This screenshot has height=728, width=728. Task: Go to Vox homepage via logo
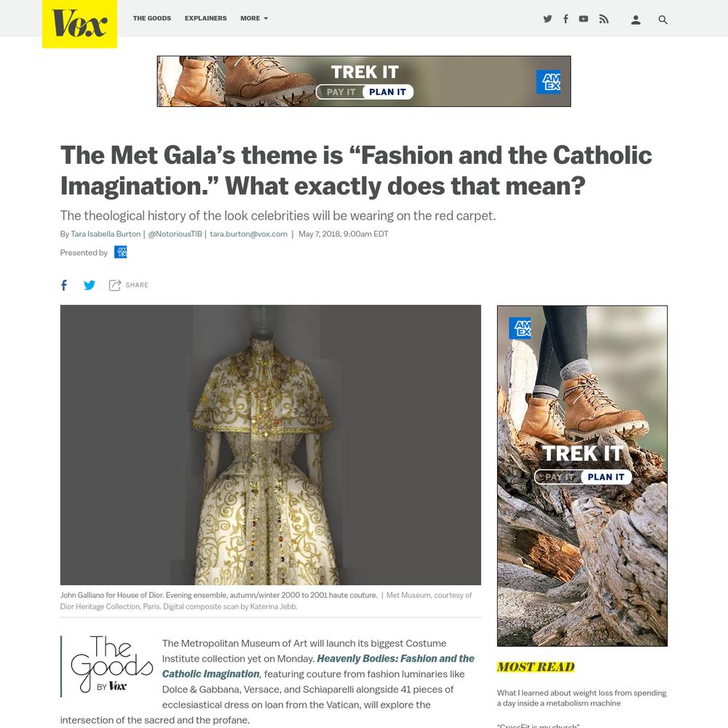(x=79, y=24)
